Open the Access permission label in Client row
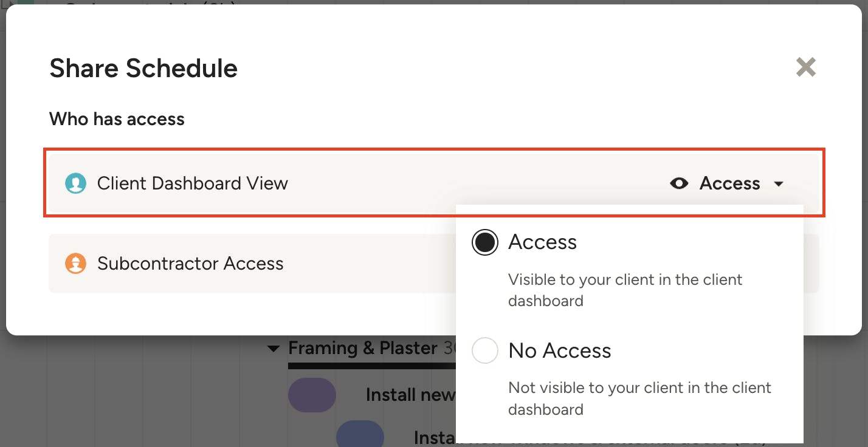Image resolution: width=868 pixels, height=447 pixels. point(729,183)
